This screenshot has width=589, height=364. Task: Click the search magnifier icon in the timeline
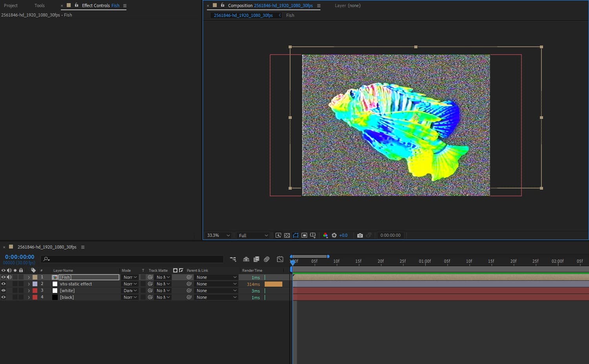pos(46,259)
